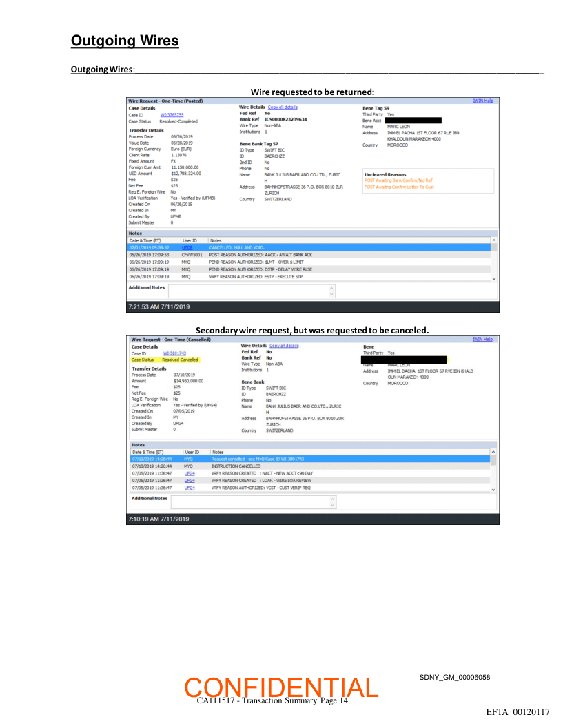563x728 pixels.
Task: Click Copy all details in the Cancelled wire request
Action: tap(284, 346)
